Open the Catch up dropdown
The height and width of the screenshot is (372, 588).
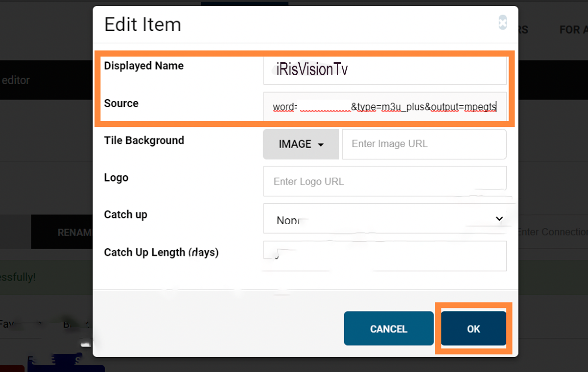(x=385, y=219)
